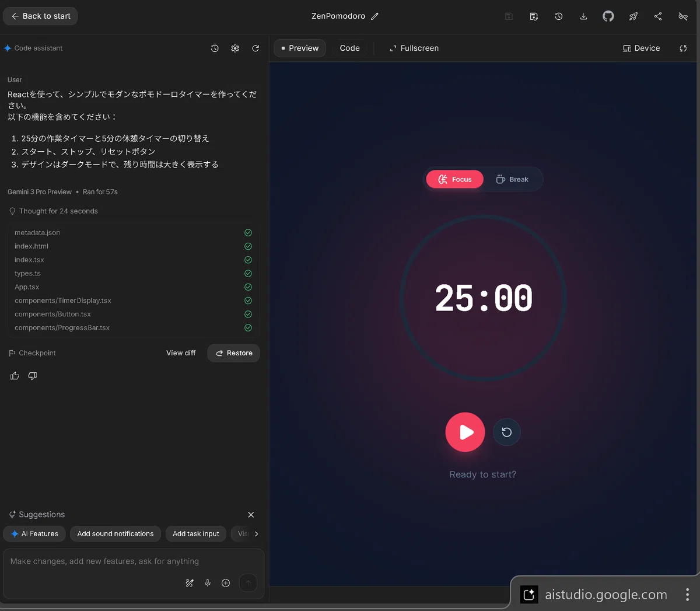Screen dimensions: 700x611
Task: Click the microphone icon in prompt box
Action: (x=208, y=583)
